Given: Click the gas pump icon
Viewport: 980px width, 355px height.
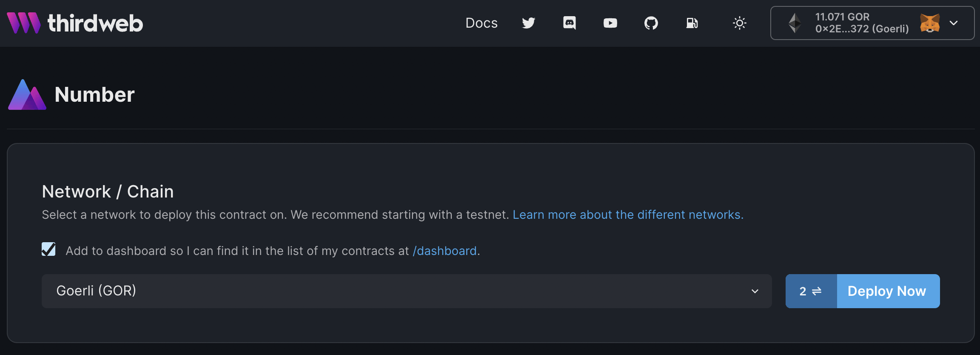Looking at the screenshot, I should click(692, 23).
